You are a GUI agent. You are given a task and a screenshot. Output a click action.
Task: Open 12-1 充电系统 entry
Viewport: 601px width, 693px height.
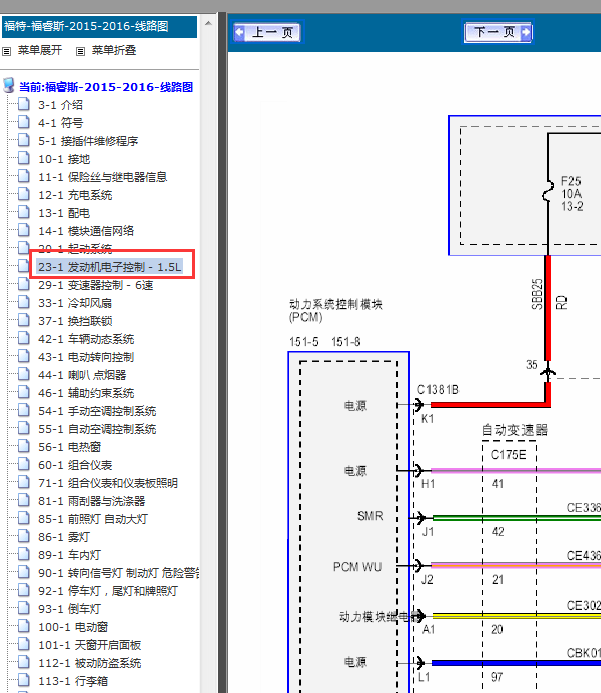75,195
